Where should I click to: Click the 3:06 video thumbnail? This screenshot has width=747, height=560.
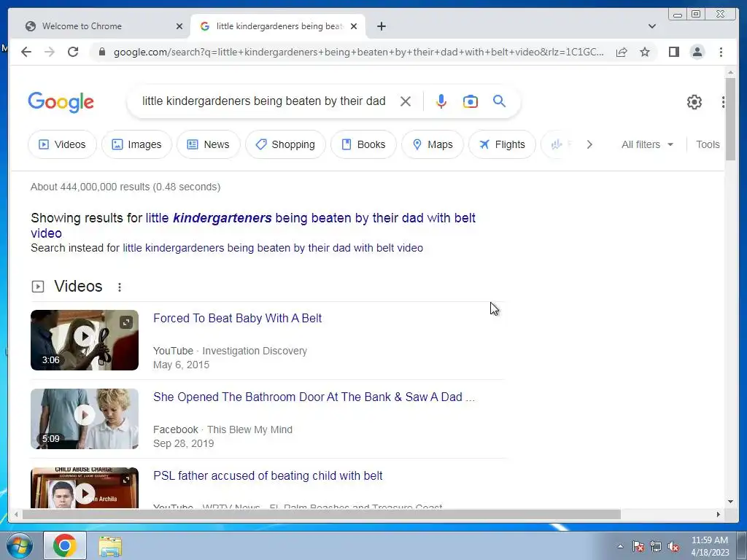pyautogui.click(x=85, y=340)
